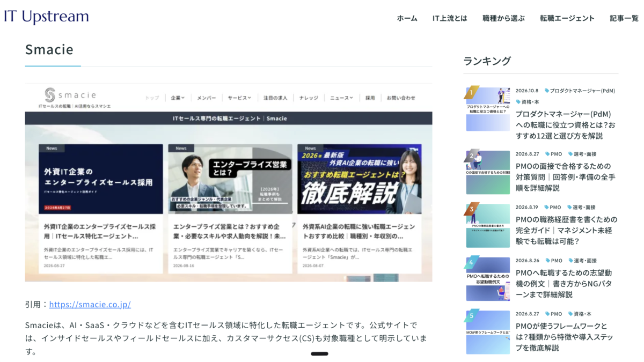The width and height of the screenshot is (644, 362).
Task: Click お問い合わせ in the Smacie screenshot menu
Action: click(401, 98)
